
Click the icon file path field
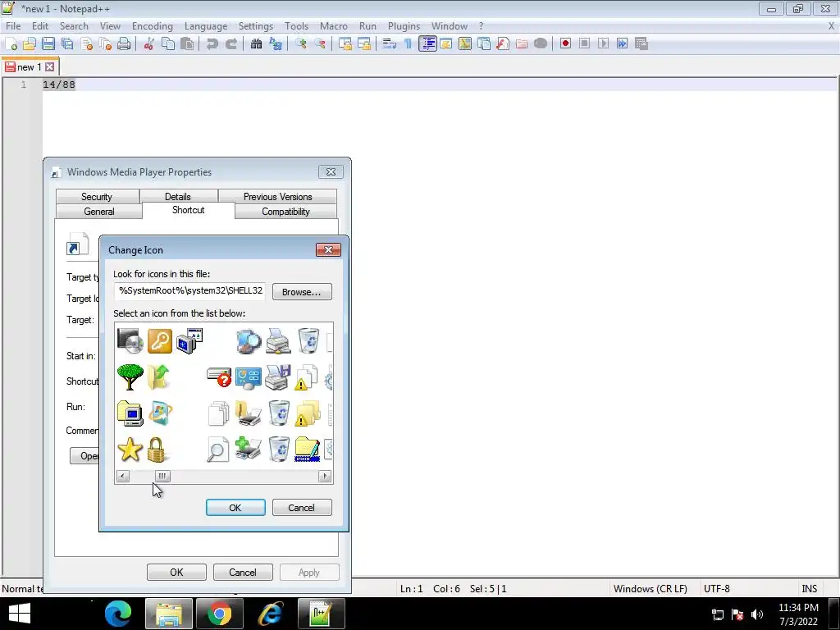tap(190, 291)
